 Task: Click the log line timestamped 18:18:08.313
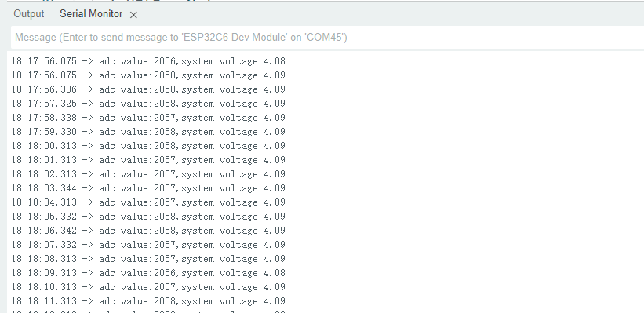148,259
